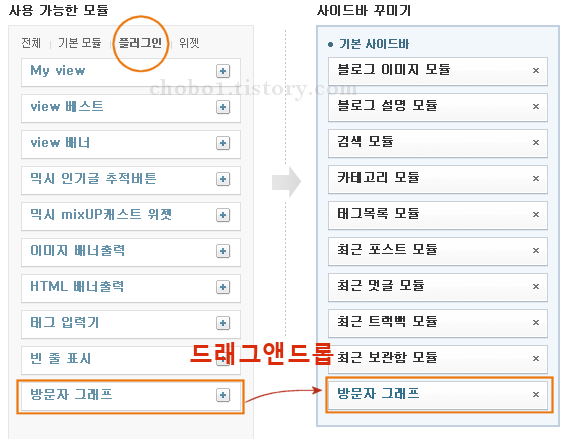Delete 태그목록 모듈 from sidebar
Viewport: 570px width, 439px height.
(535, 214)
